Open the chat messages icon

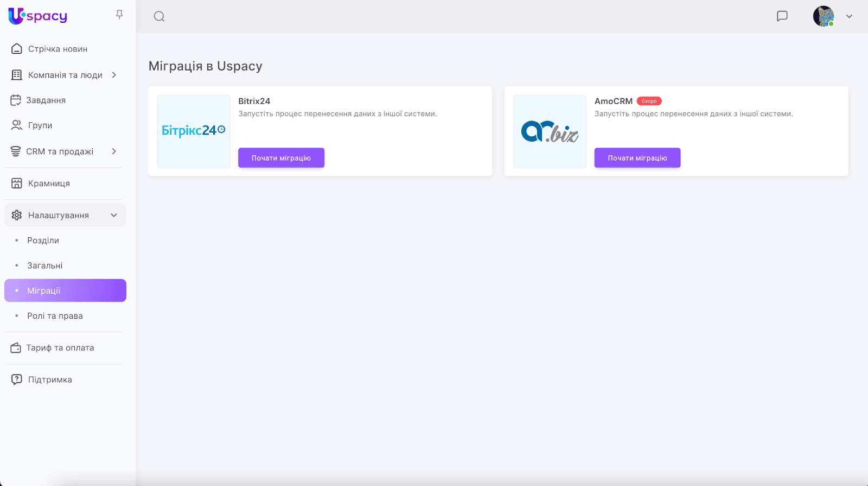click(782, 16)
